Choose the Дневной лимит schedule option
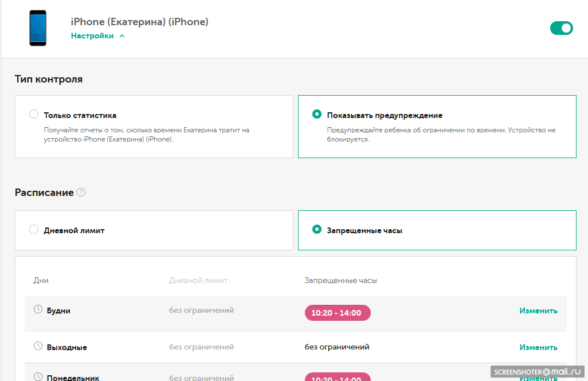 (34, 230)
